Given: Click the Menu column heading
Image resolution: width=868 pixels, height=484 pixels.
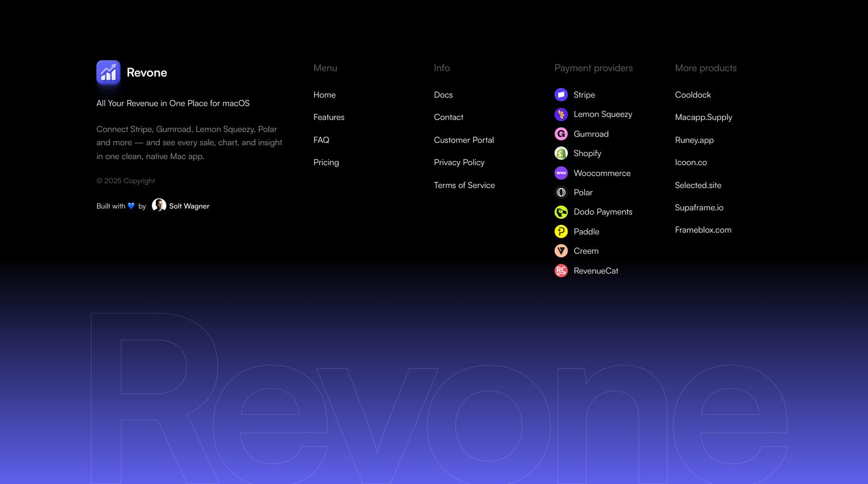Looking at the screenshot, I should tap(325, 68).
